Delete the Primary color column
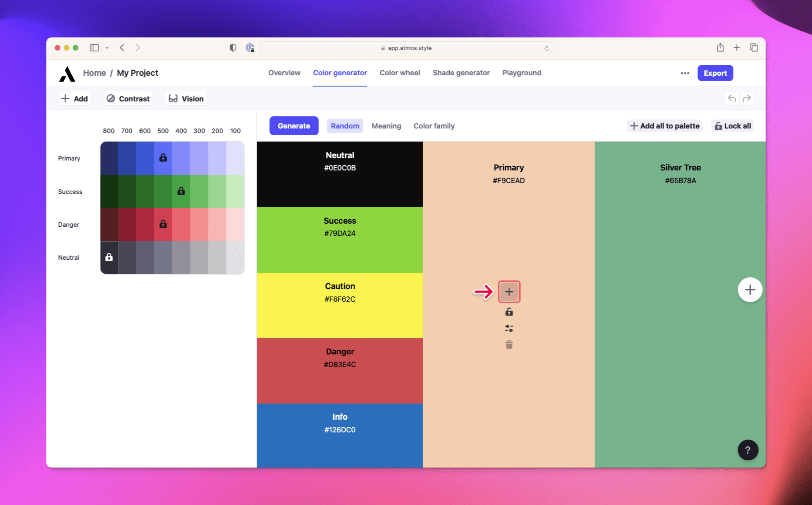 click(509, 344)
